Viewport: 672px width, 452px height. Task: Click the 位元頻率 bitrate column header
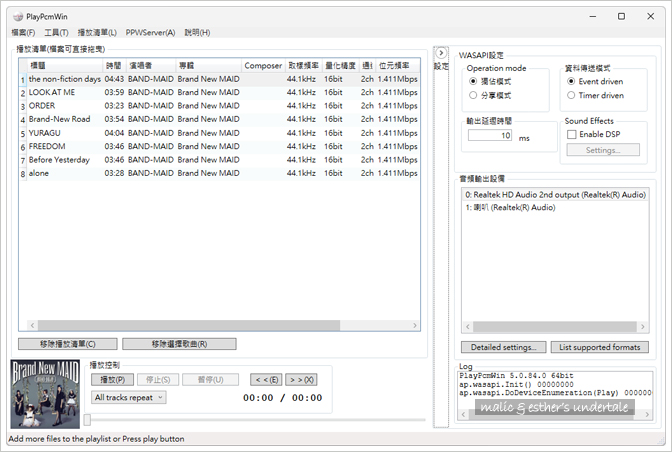[397, 66]
